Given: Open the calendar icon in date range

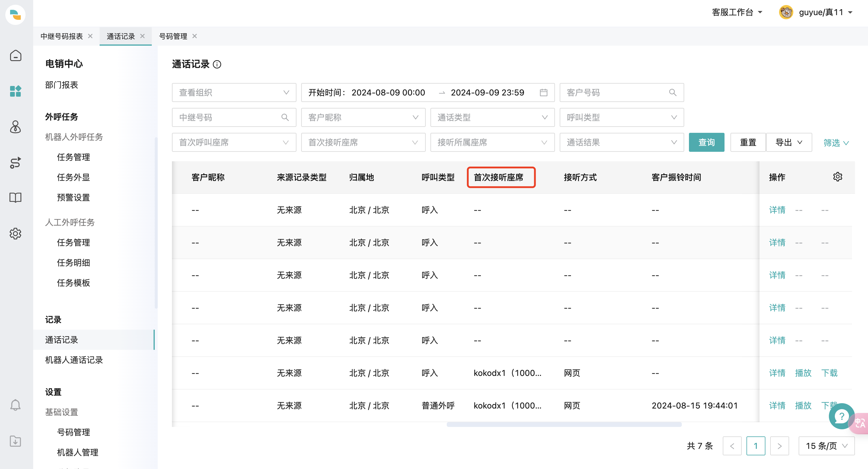Looking at the screenshot, I should tap(543, 93).
